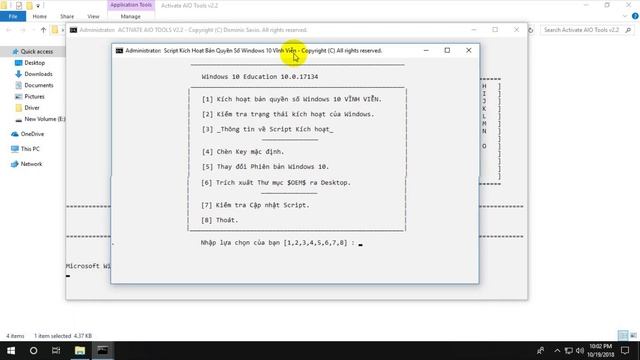Viewport: 640px width, 360px height.
Task: Open Task View on the taskbar
Action: (x=56, y=351)
